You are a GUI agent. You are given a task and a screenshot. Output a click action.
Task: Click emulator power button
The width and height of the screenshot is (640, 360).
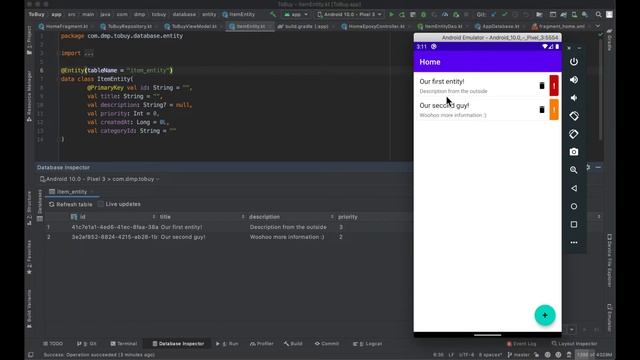(574, 62)
